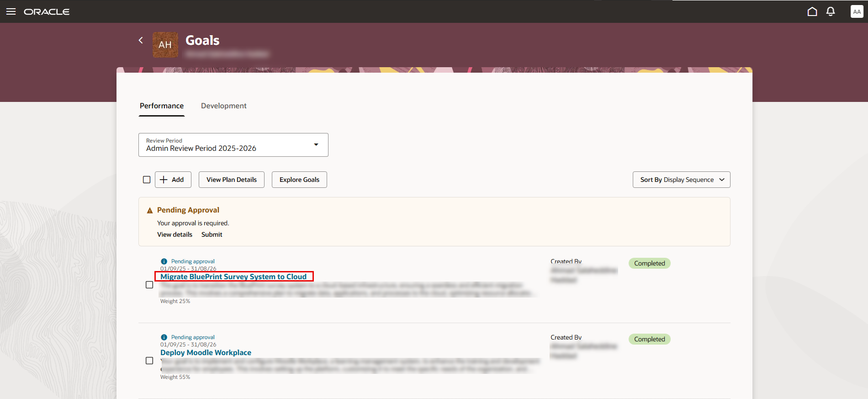Image resolution: width=868 pixels, height=399 pixels.
Task: Click the Explore Goals button
Action: point(300,180)
